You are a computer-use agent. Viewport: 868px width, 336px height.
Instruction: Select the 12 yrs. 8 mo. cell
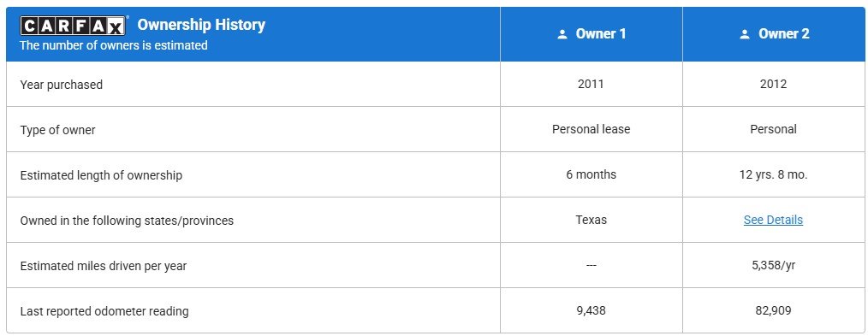pos(773,174)
